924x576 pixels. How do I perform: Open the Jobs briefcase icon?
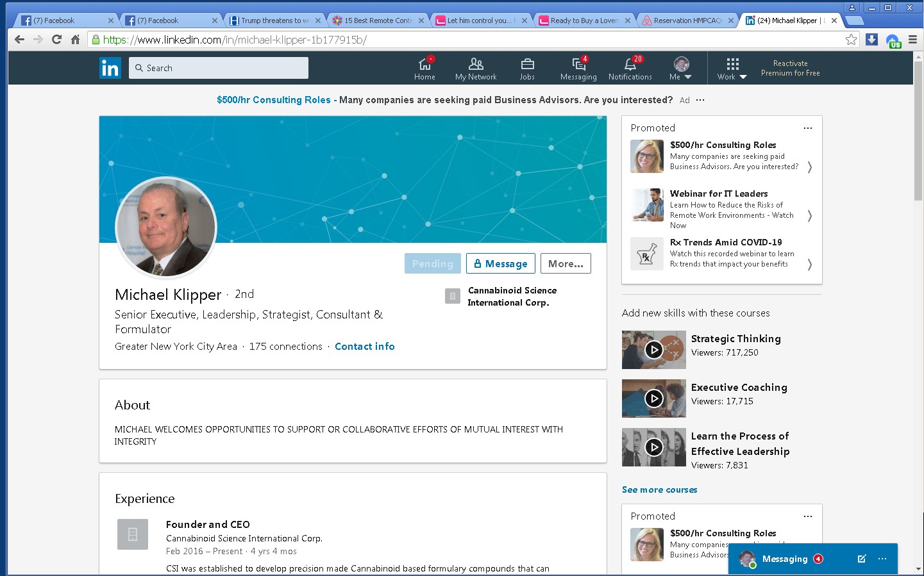pyautogui.click(x=527, y=65)
